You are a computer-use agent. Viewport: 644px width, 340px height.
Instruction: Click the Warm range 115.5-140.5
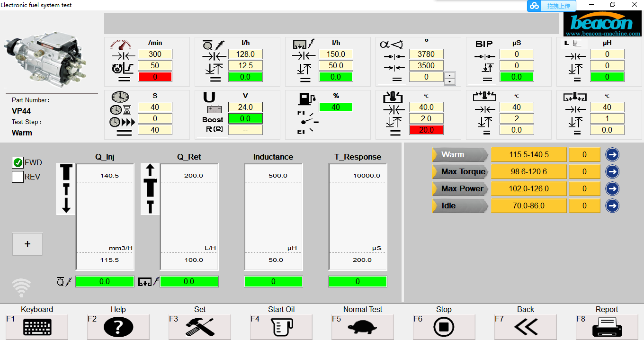click(529, 154)
